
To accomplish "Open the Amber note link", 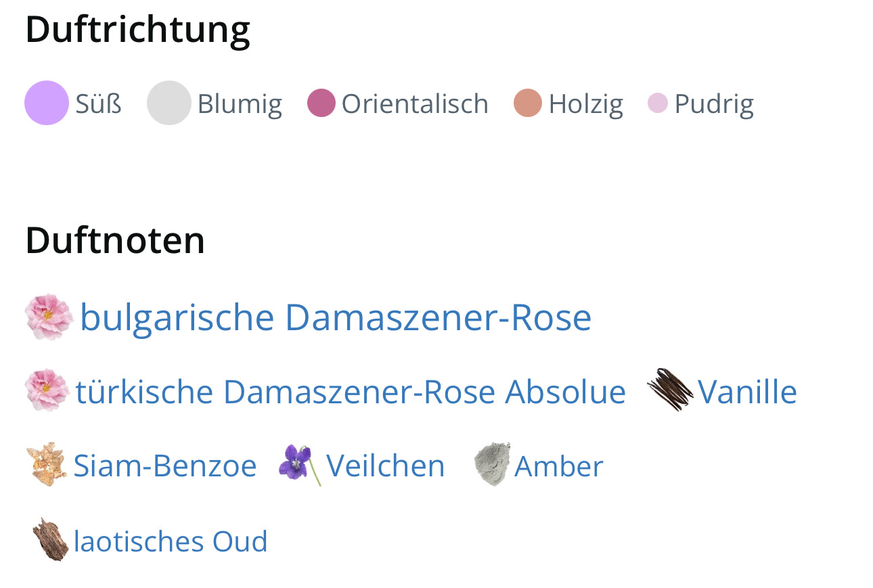I will 559,466.
